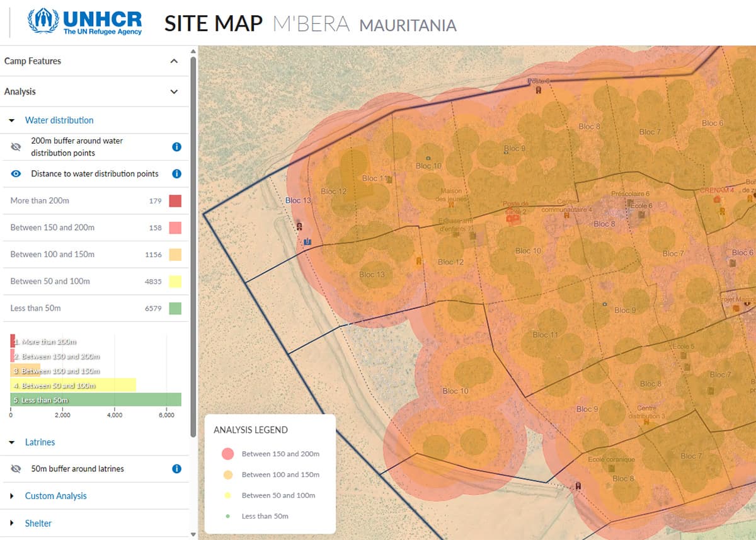Click the UNHCR logo

(x=85, y=21)
